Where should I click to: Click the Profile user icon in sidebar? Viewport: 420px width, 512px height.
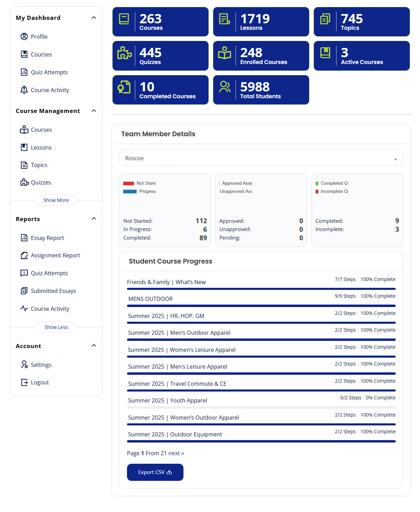pyautogui.click(x=24, y=37)
